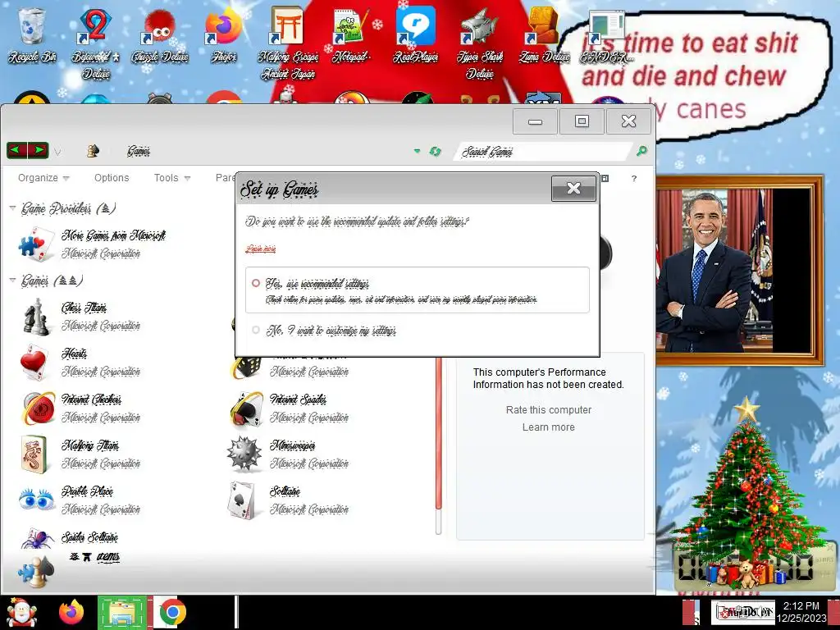The width and height of the screenshot is (840, 630).
Task: Click inside the Search Games field
Action: (542, 152)
